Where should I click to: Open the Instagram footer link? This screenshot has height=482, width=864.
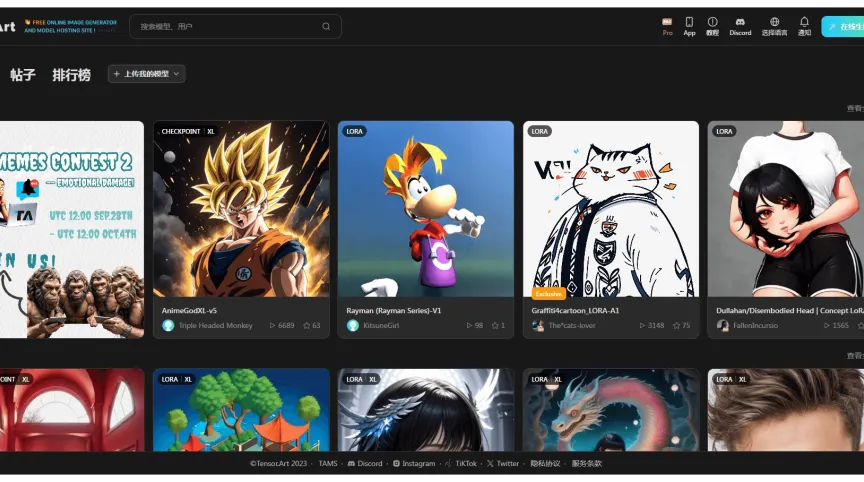[414, 463]
